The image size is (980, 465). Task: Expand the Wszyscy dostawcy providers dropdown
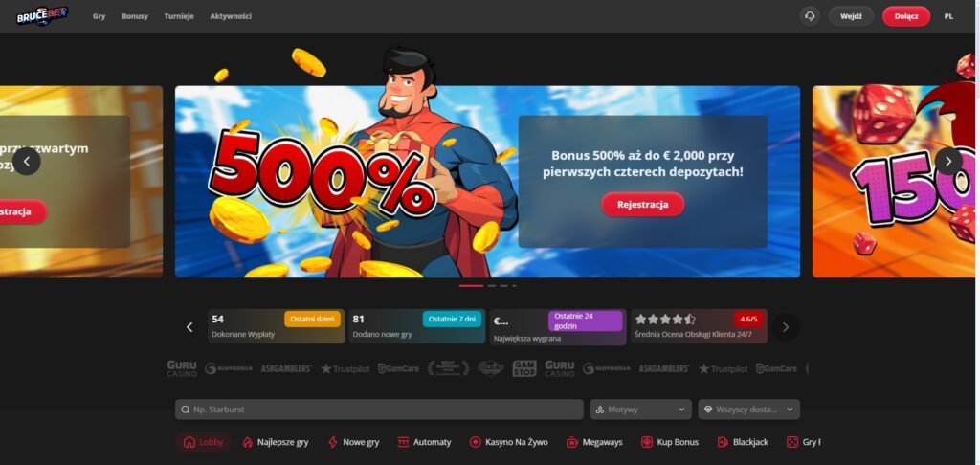point(748,410)
